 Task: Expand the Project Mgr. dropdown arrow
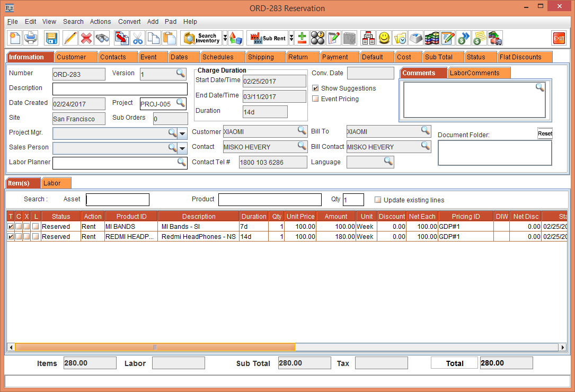182,133
